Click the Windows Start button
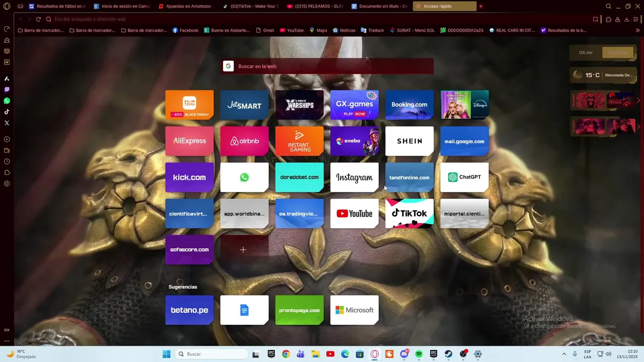 tap(167, 354)
